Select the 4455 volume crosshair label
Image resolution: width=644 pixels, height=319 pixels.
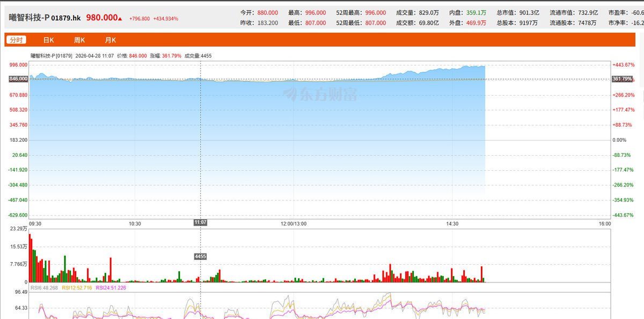[x=200, y=257]
